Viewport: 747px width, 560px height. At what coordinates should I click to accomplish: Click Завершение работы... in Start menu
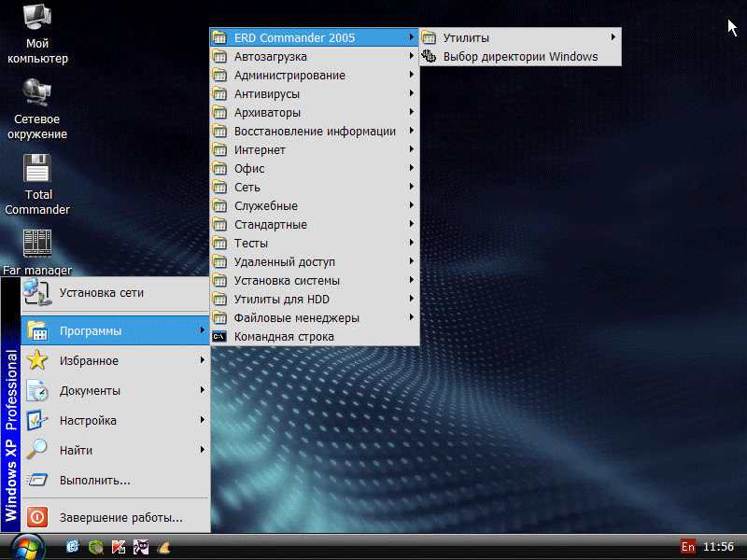pyautogui.click(x=120, y=517)
